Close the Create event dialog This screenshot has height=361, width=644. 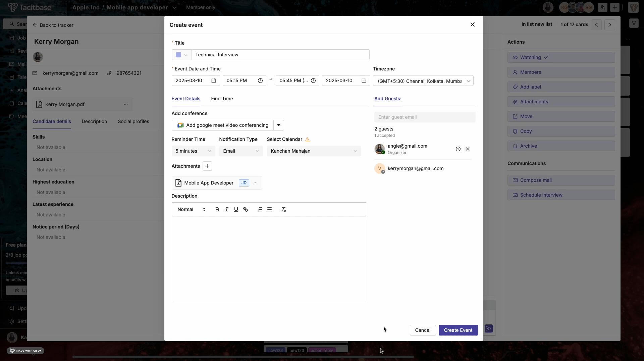pos(473,24)
